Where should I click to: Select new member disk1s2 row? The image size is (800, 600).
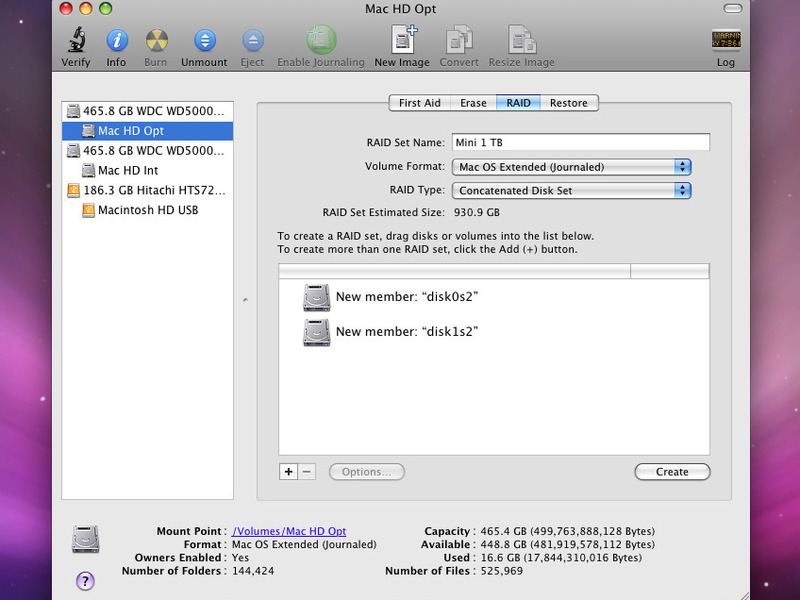click(x=494, y=332)
